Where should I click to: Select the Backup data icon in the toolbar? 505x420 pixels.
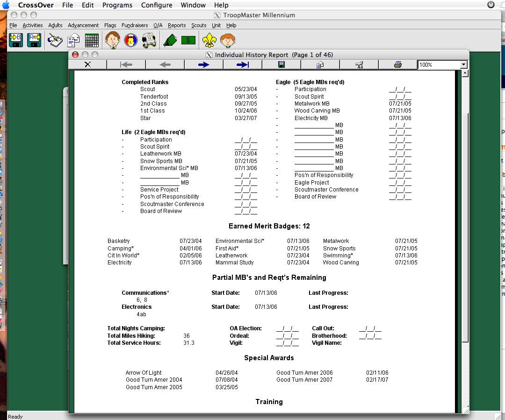click(15, 40)
